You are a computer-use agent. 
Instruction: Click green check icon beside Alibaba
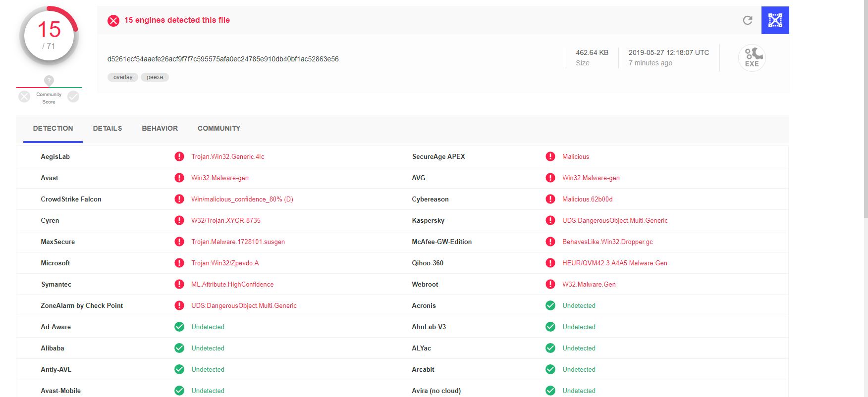pyautogui.click(x=179, y=348)
